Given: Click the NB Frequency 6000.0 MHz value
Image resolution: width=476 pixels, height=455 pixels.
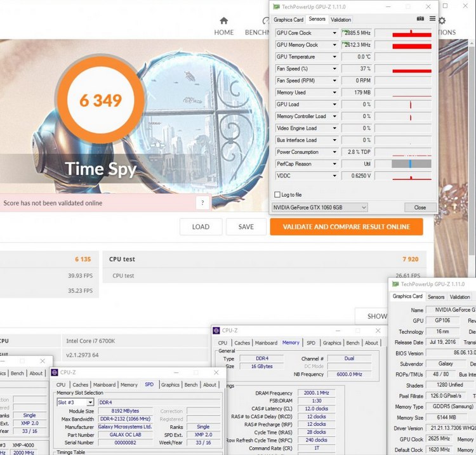Looking at the screenshot, I should point(349,374).
